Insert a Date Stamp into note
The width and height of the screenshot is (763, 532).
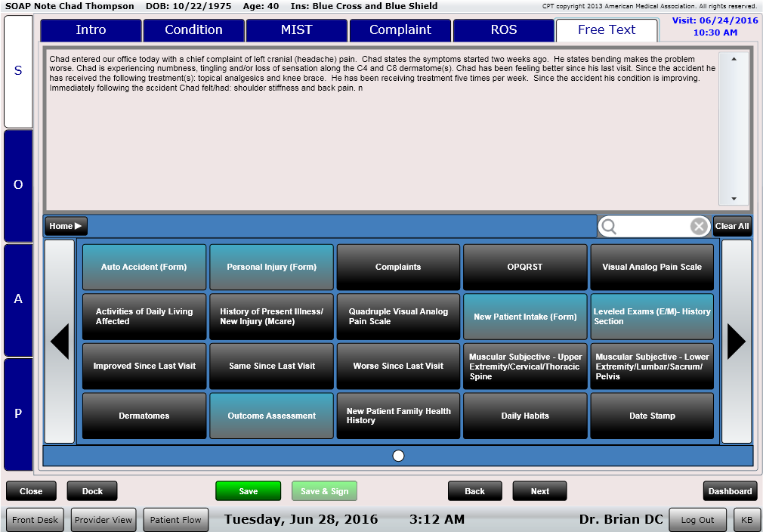coord(651,416)
